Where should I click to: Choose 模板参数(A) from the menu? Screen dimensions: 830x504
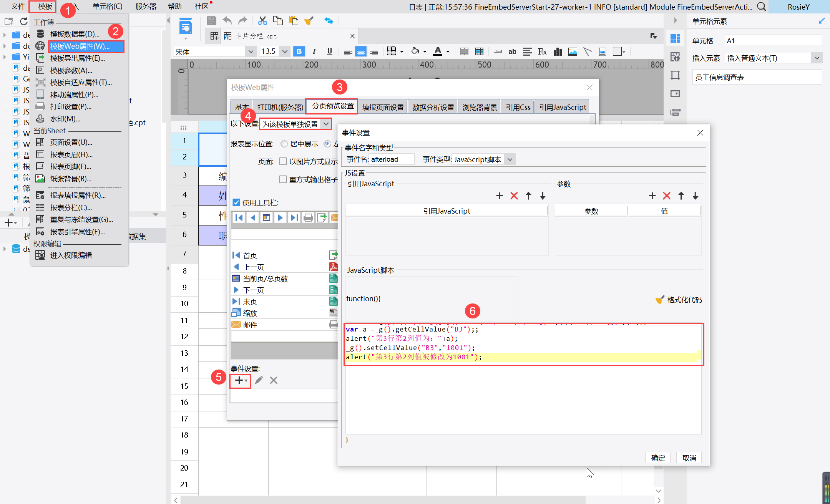[x=71, y=70]
